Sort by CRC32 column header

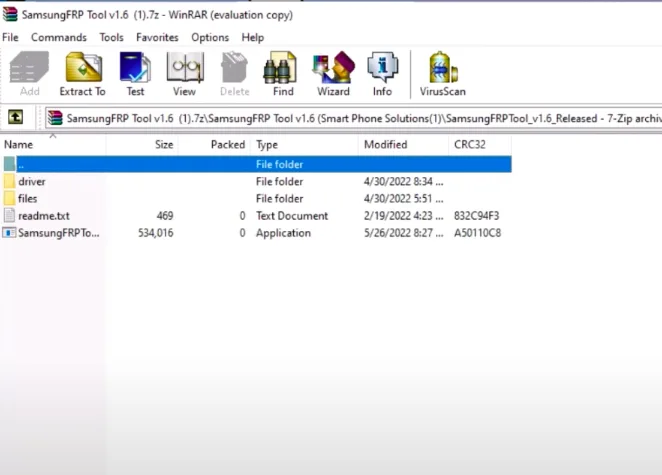click(480, 144)
